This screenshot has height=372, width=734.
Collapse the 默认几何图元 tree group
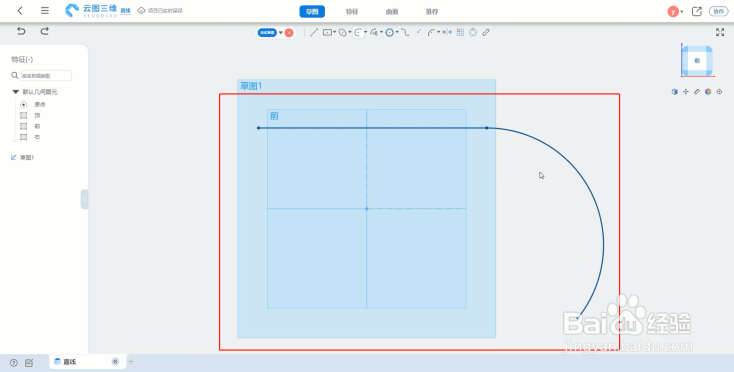pos(15,92)
